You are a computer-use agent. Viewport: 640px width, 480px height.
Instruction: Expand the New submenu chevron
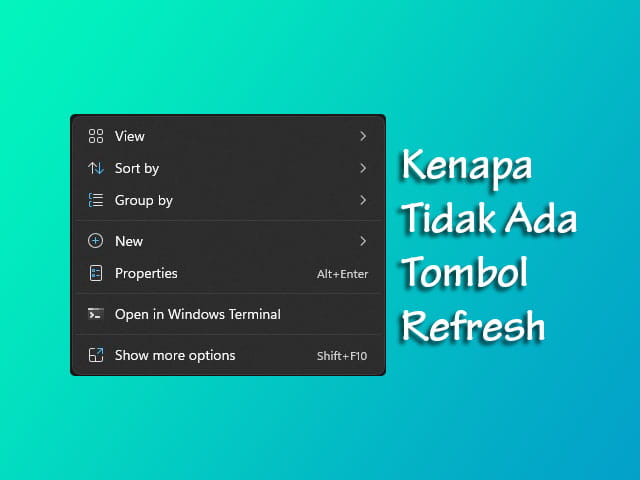point(363,241)
